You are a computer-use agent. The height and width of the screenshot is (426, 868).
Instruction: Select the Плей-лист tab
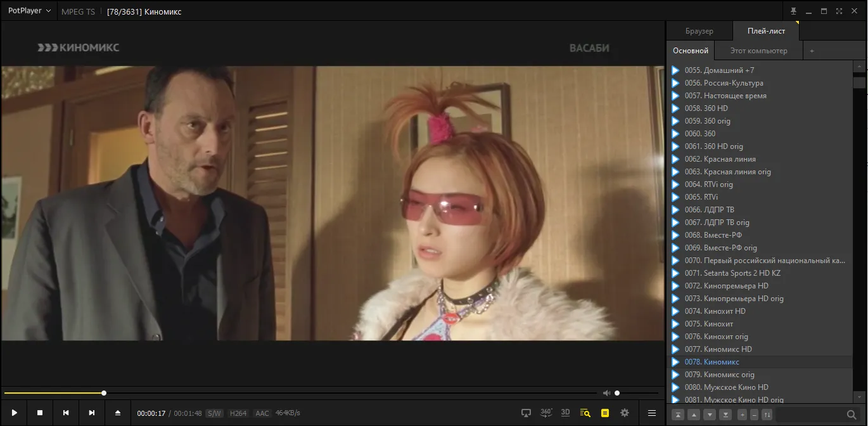point(766,31)
